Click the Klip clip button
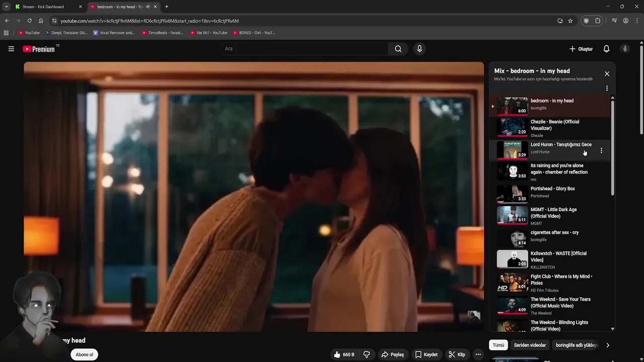Viewport: 644px width, 362px height. (x=457, y=354)
